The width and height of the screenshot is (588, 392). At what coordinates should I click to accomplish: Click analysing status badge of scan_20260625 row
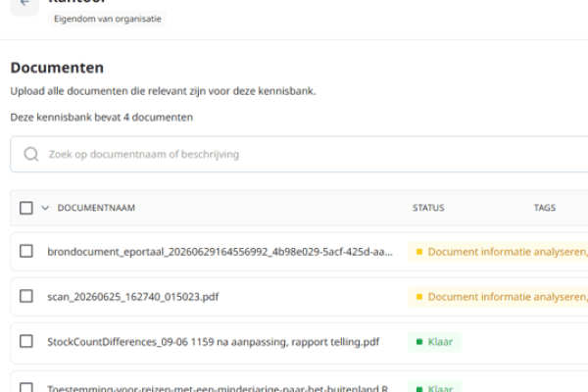[x=498, y=297]
